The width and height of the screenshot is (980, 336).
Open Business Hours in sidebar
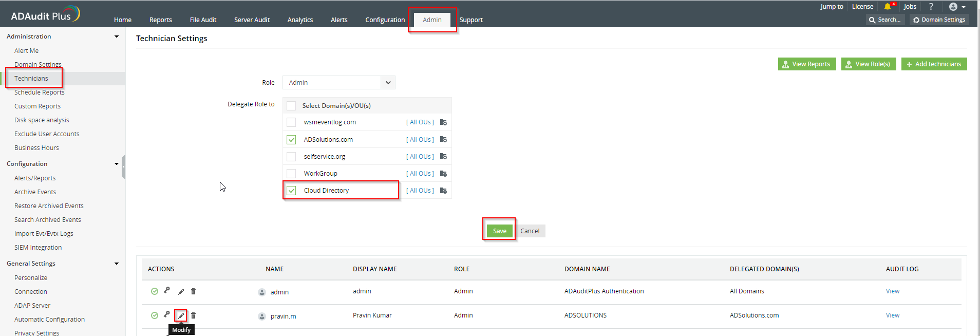(36, 148)
